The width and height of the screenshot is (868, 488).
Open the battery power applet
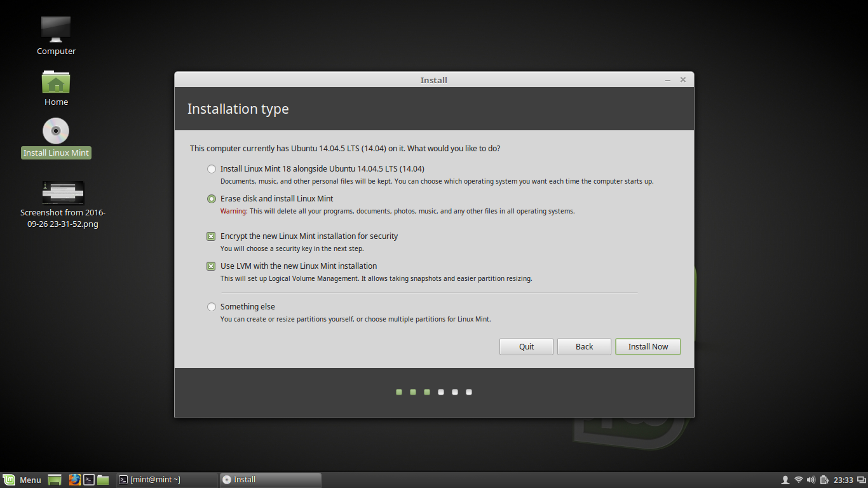click(x=824, y=480)
